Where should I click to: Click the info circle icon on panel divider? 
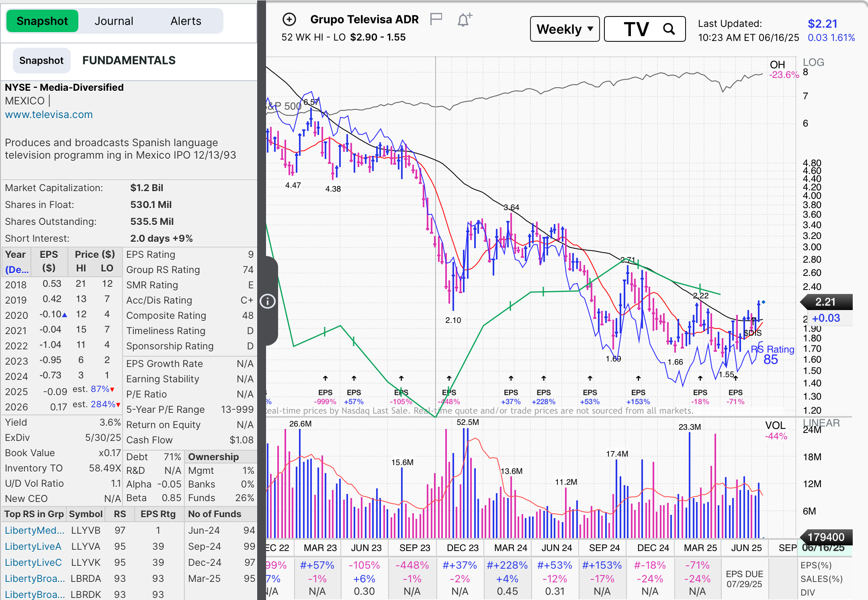(268, 301)
